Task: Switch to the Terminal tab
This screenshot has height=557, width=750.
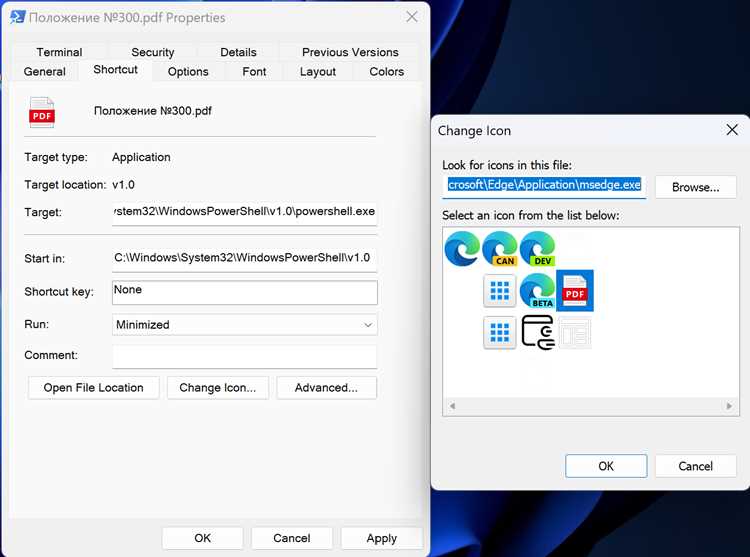Action: tap(59, 52)
